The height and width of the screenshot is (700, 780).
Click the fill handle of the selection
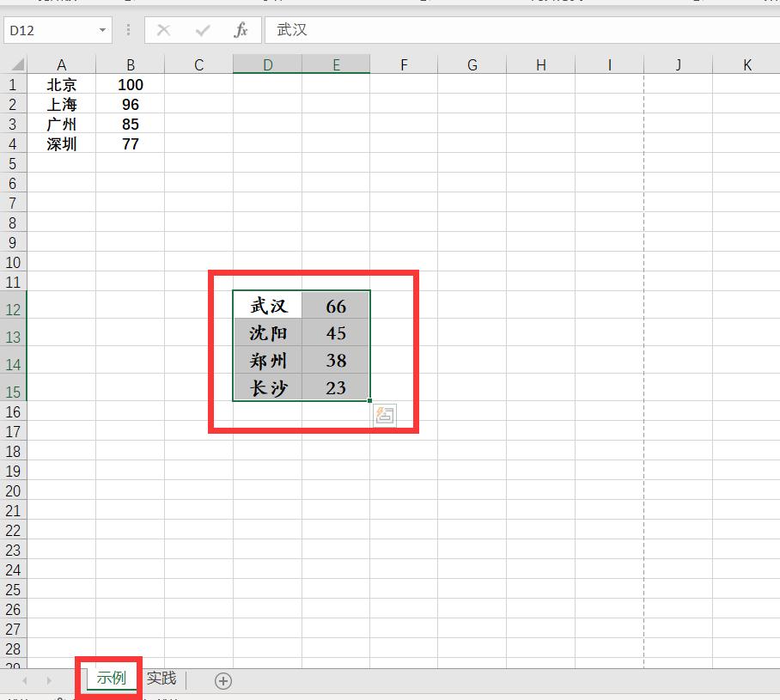[x=369, y=400]
